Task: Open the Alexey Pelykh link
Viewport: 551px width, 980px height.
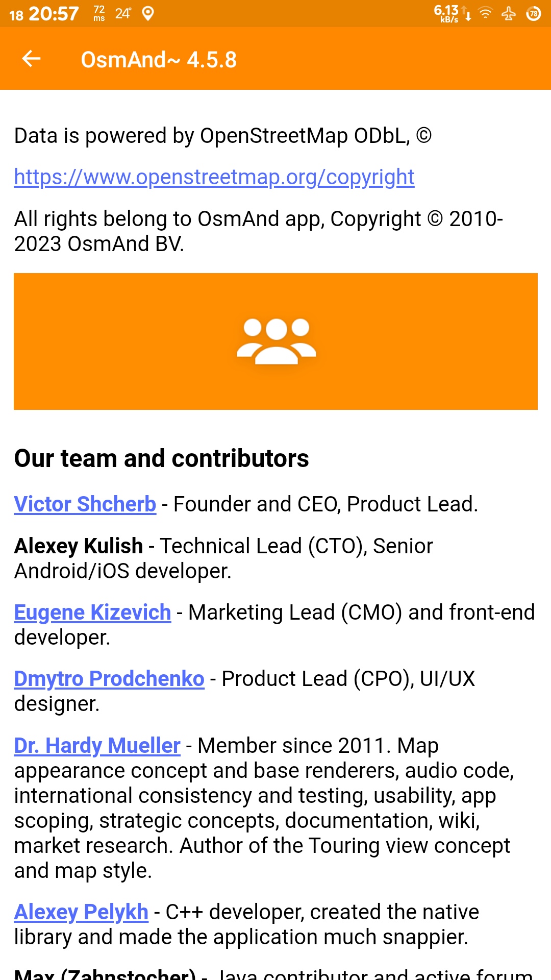Action: 81,912
